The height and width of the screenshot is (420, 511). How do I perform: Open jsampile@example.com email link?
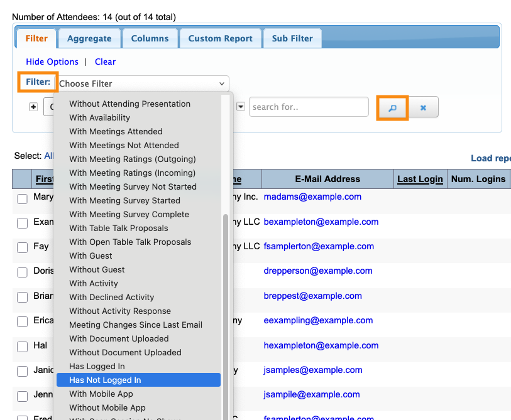[312, 394]
